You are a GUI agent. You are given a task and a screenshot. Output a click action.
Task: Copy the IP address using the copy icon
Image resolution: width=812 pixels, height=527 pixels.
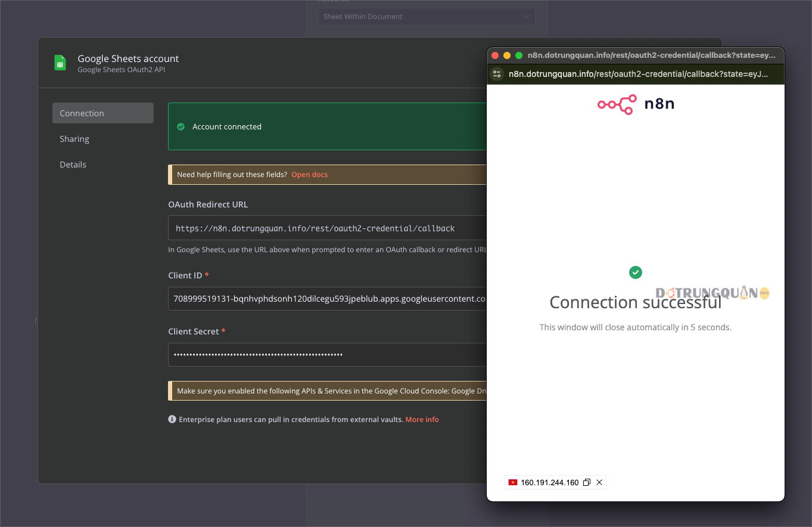(x=587, y=482)
